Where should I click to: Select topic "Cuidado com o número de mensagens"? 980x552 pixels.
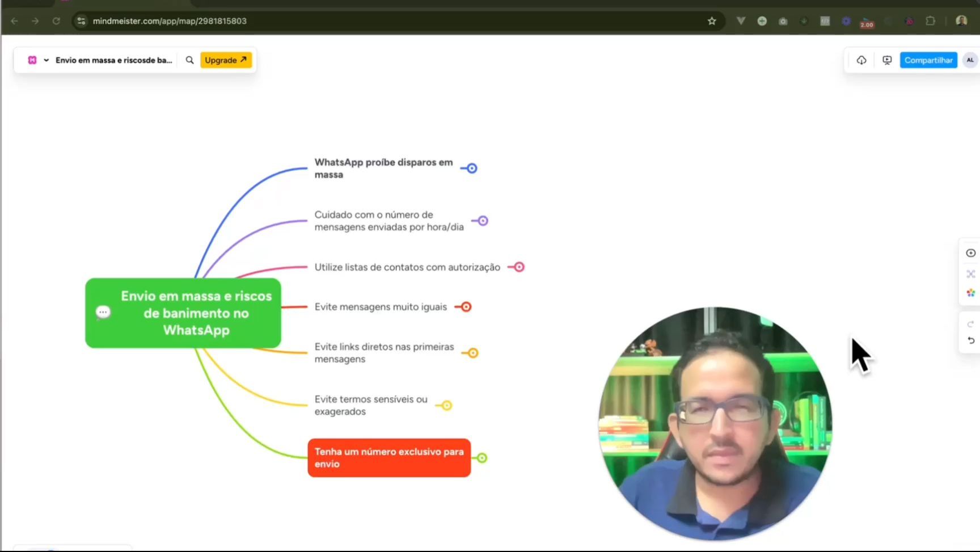[389, 221]
